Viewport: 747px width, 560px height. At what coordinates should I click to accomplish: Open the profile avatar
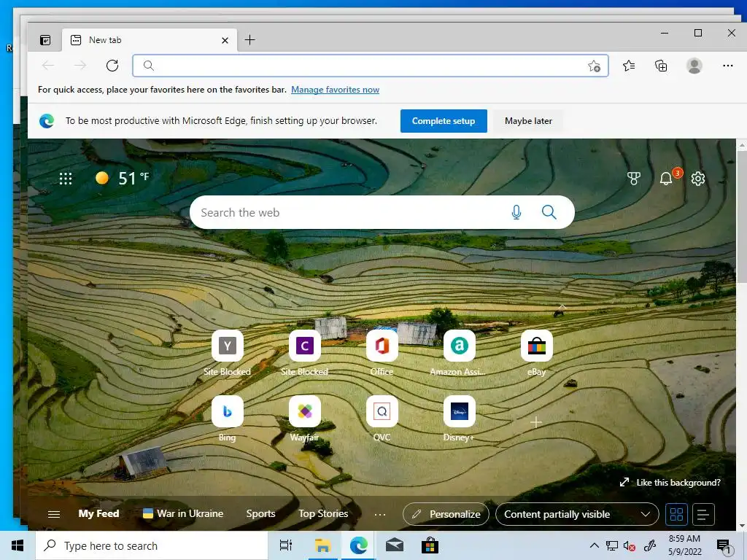[694, 66]
